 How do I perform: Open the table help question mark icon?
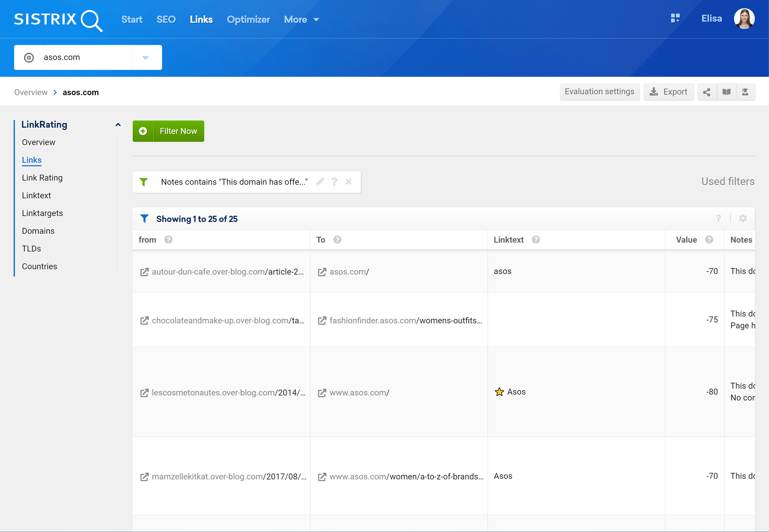tap(718, 218)
